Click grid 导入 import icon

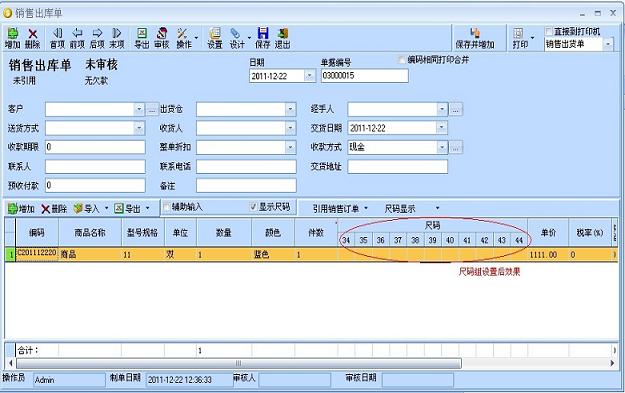(x=86, y=208)
